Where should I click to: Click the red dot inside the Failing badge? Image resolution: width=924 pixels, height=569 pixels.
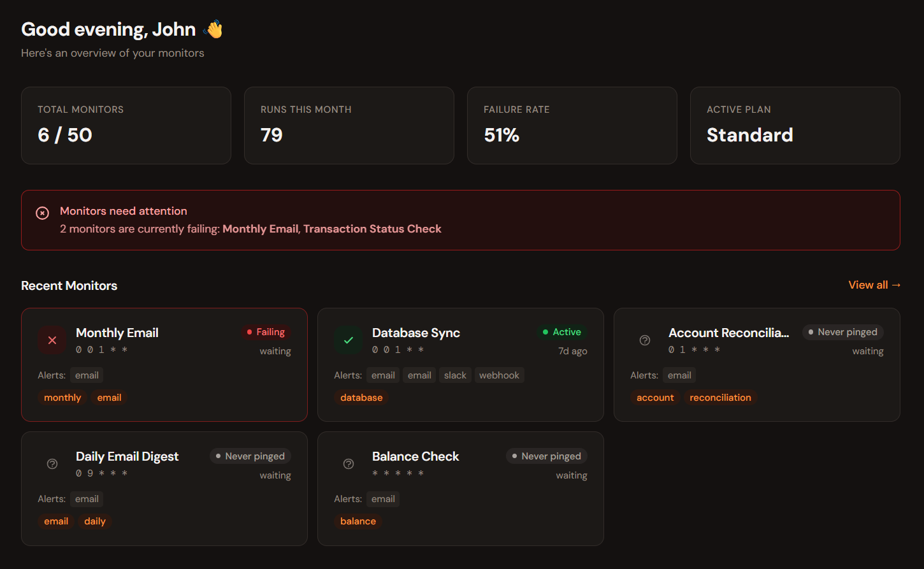pyautogui.click(x=249, y=332)
